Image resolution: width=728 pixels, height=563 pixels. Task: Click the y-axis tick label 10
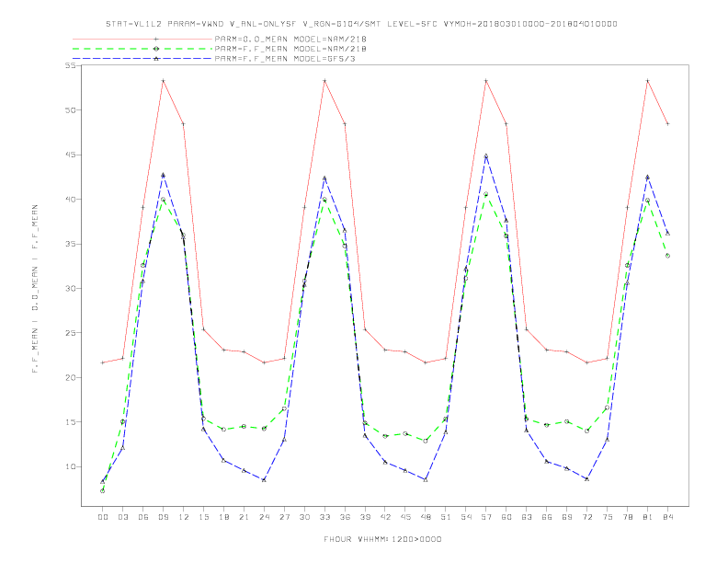[70, 466]
